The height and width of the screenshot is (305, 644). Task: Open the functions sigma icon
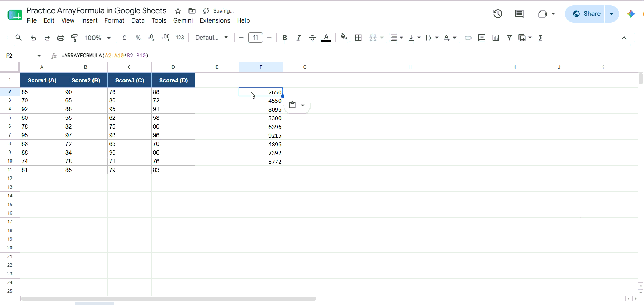tap(541, 38)
